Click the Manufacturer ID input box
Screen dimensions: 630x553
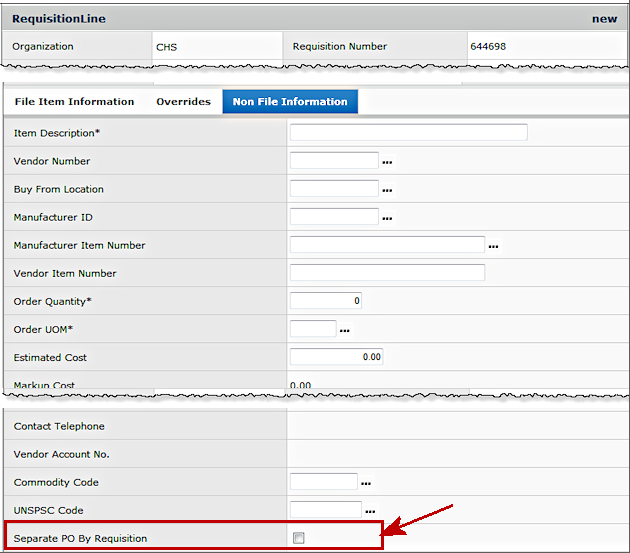point(334,217)
